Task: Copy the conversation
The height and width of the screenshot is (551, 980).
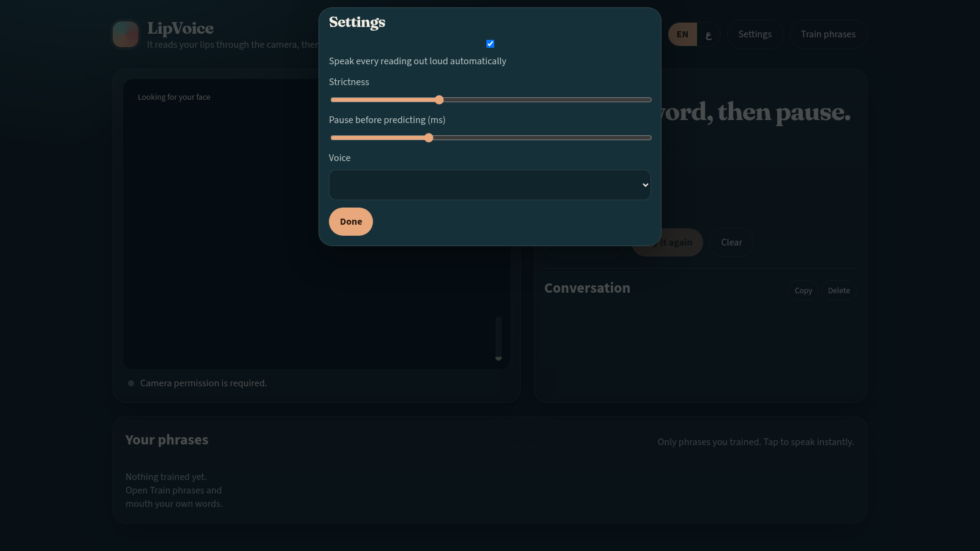Action: point(803,291)
